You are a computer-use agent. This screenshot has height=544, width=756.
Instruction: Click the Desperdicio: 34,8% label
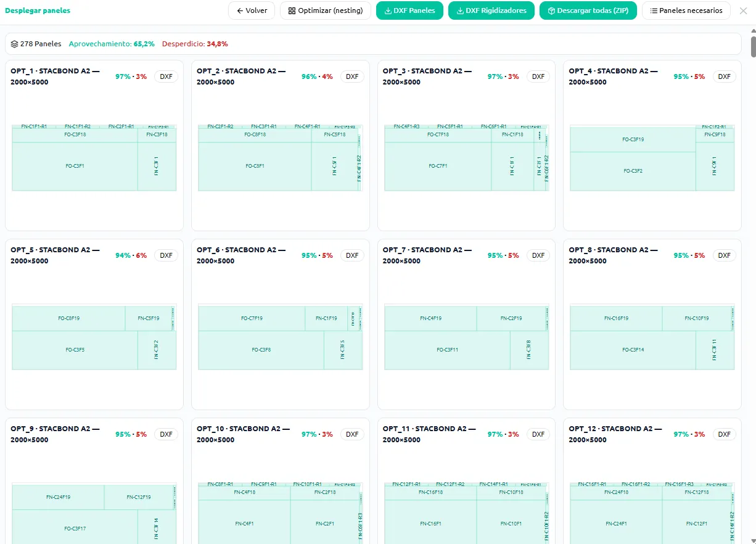click(x=195, y=44)
